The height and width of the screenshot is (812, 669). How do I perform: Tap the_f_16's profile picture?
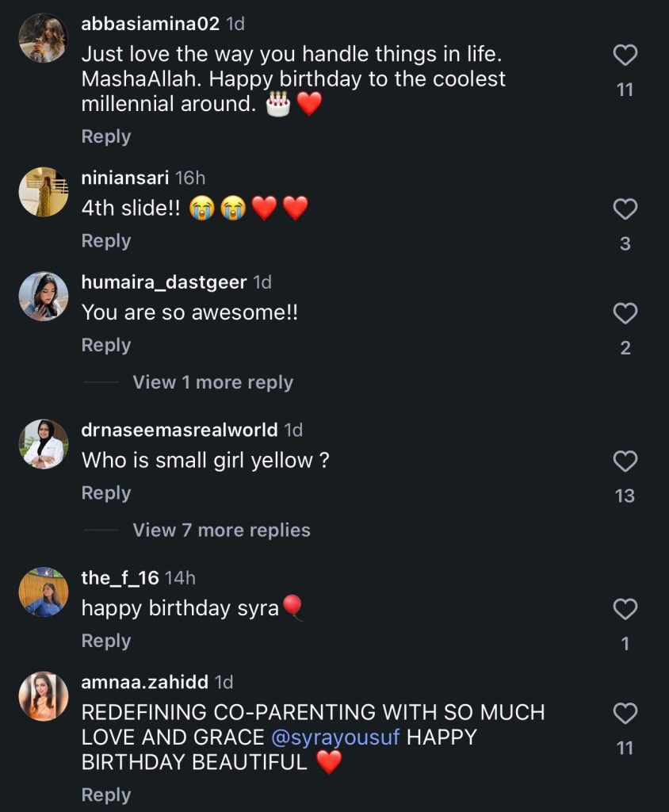[43, 592]
